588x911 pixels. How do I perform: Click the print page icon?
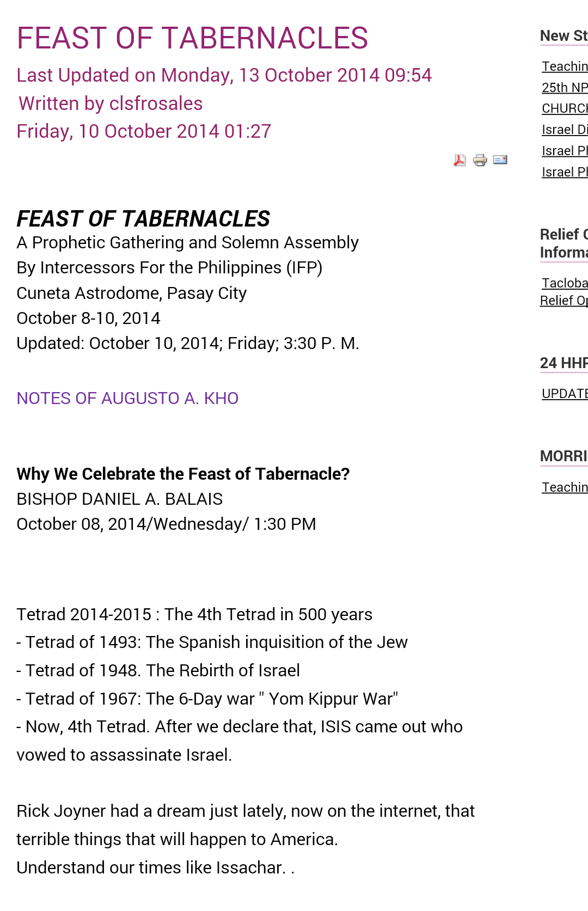[480, 160]
